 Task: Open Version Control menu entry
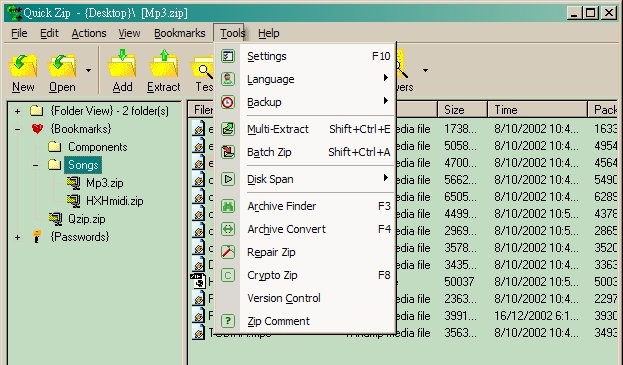pyautogui.click(x=305, y=298)
